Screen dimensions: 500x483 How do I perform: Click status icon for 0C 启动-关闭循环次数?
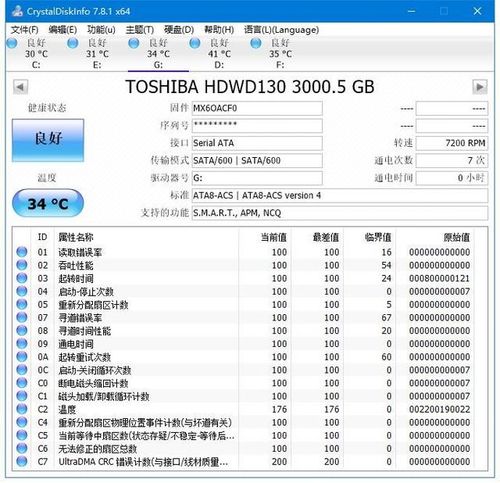tap(22, 370)
